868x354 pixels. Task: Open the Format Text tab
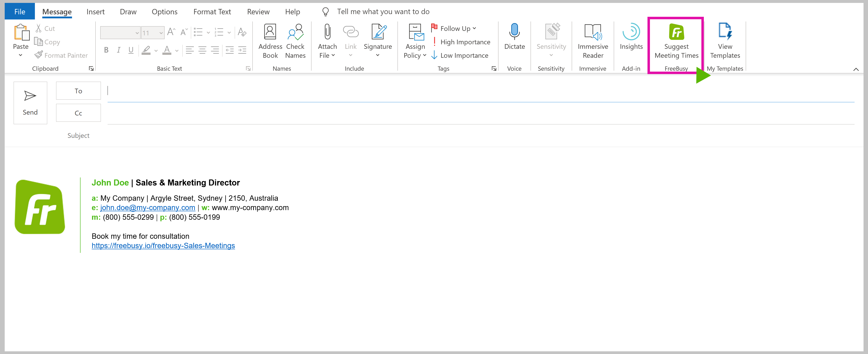(212, 12)
